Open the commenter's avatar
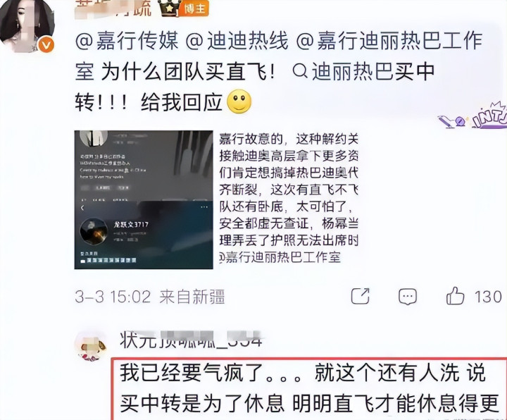 point(91,347)
